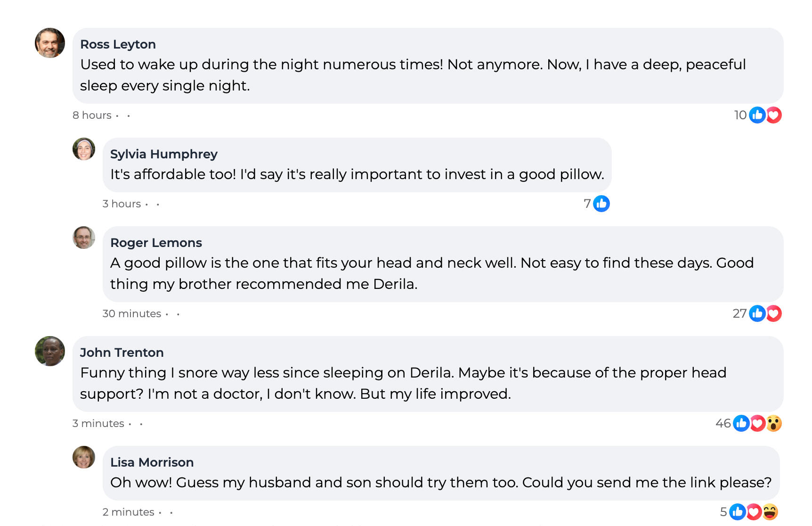Click the like reaction on Ross Leyton's comment

(x=757, y=115)
